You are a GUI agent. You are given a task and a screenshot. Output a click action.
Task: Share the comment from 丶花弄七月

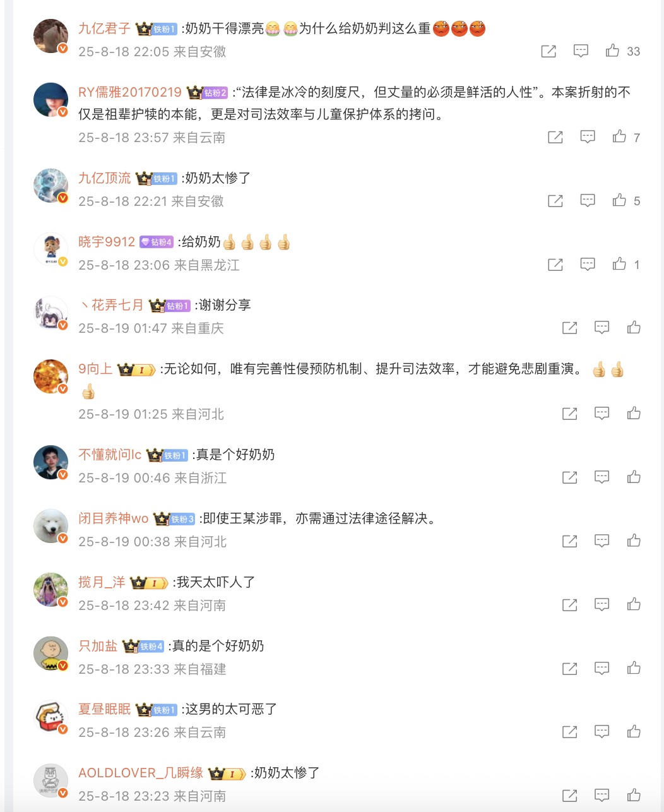(x=569, y=328)
